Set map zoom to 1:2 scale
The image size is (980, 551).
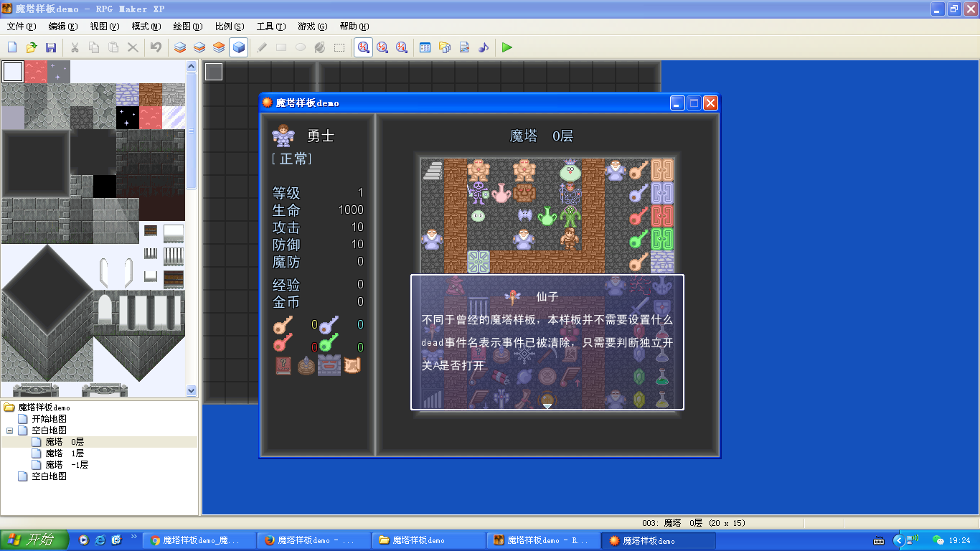(x=382, y=47)
